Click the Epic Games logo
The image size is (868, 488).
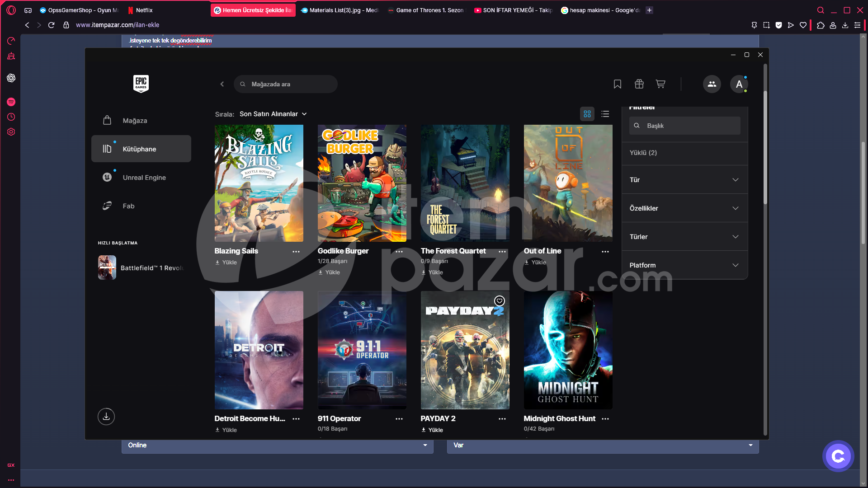pyautogui.click(x=141, y=84)
